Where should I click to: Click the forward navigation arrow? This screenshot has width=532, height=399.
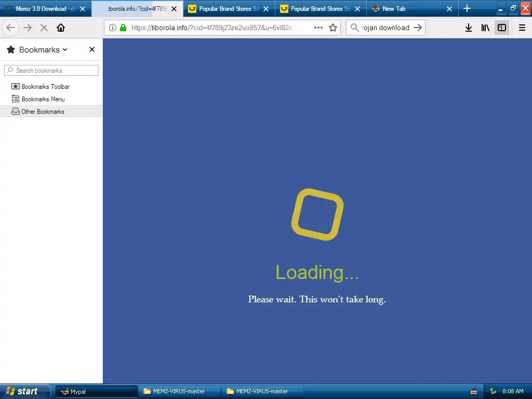pyautogui.click(x=28, y=28)
